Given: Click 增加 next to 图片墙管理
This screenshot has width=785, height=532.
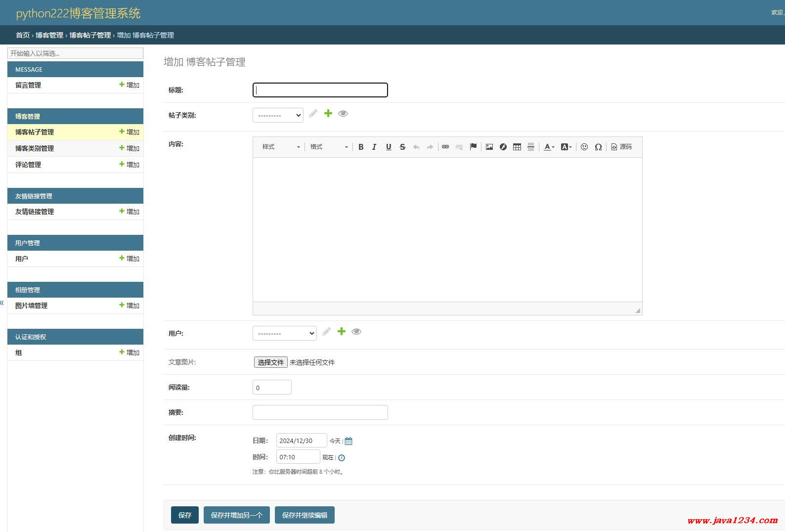Looking at the screenshot, I should click(x=130, y=306).
